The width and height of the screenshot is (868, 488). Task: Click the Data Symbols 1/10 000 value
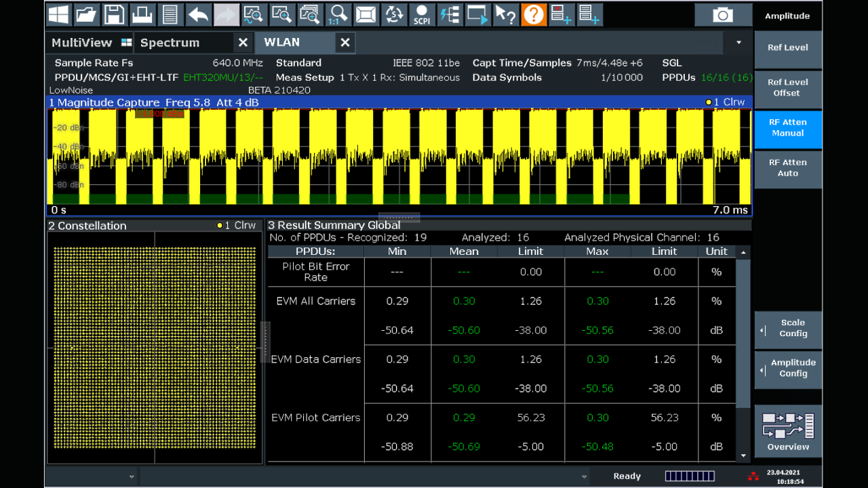click(622, 77)
